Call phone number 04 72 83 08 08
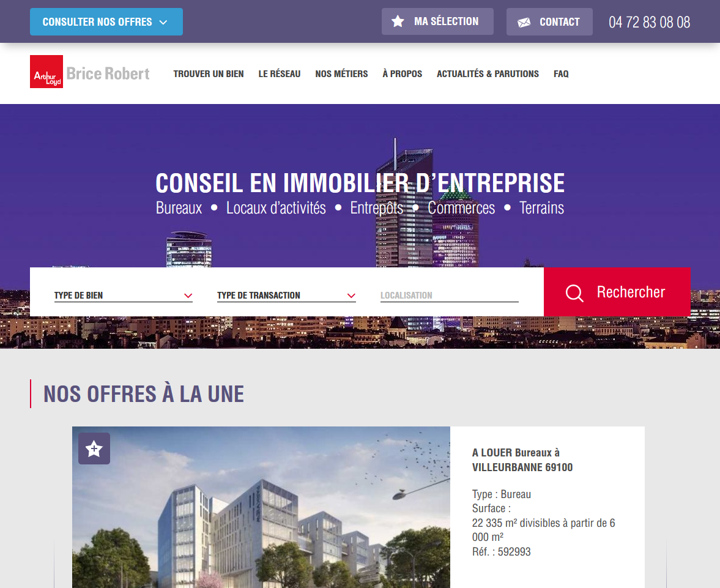This screenshot has width=720, height=588. (649, 22)
